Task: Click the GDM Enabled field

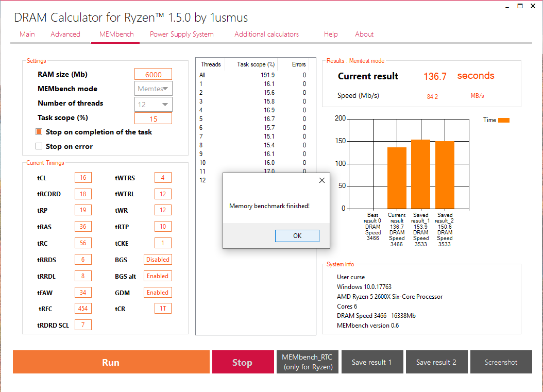Action: [158, 292]
